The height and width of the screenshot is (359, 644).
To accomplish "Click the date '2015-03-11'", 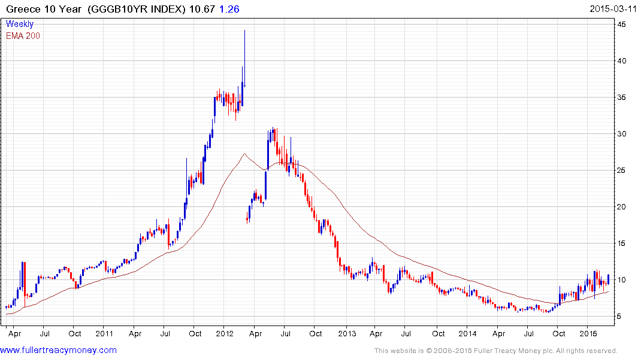I will click(x=613, y=9).
